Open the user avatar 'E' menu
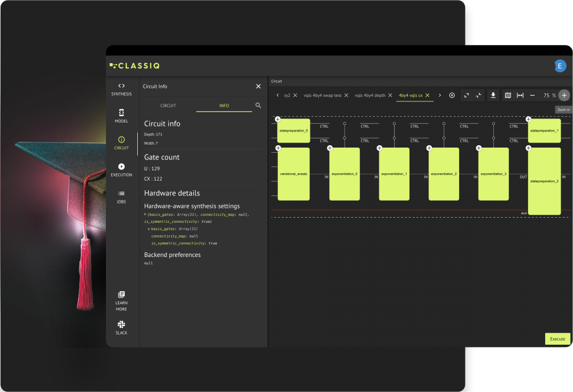The image size is (573, 392). (560, 66)
